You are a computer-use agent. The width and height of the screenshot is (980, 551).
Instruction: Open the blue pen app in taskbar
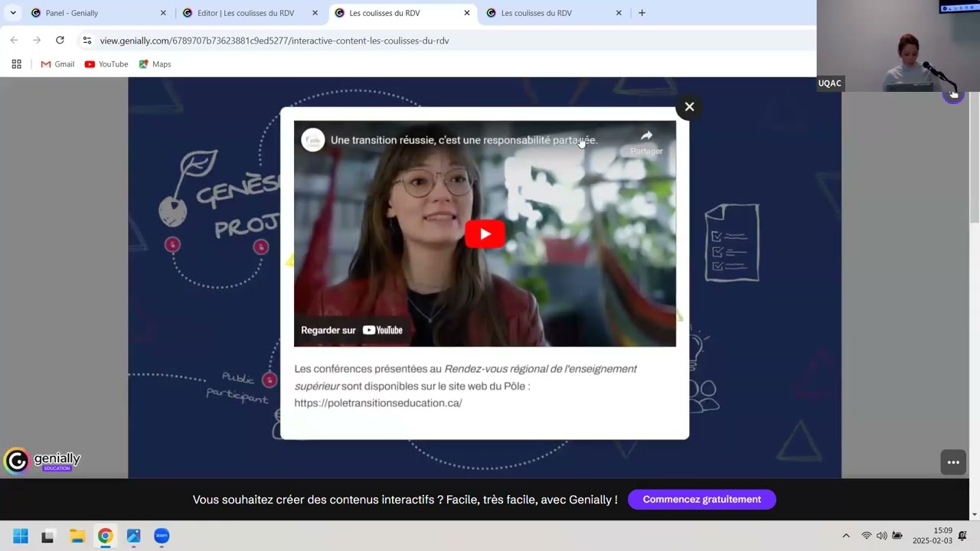tap(134, 536)
